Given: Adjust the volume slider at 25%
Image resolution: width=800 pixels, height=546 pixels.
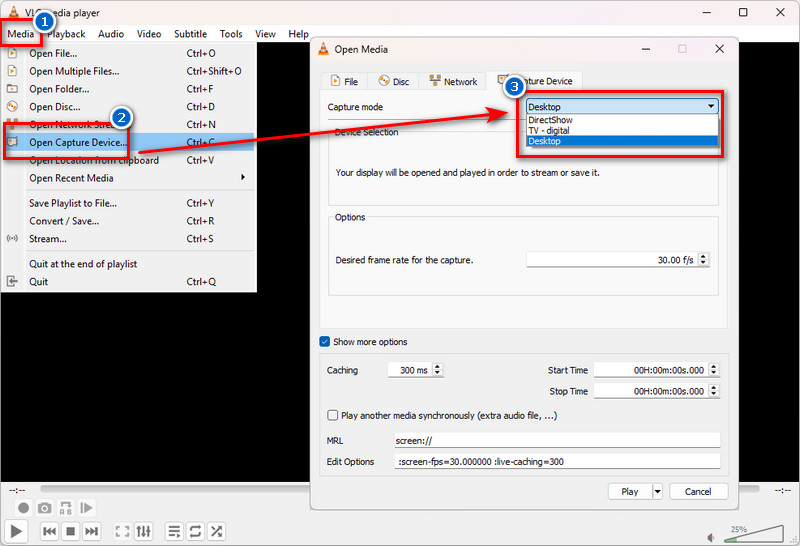Looking at the screenshot, I should point(754,534).
